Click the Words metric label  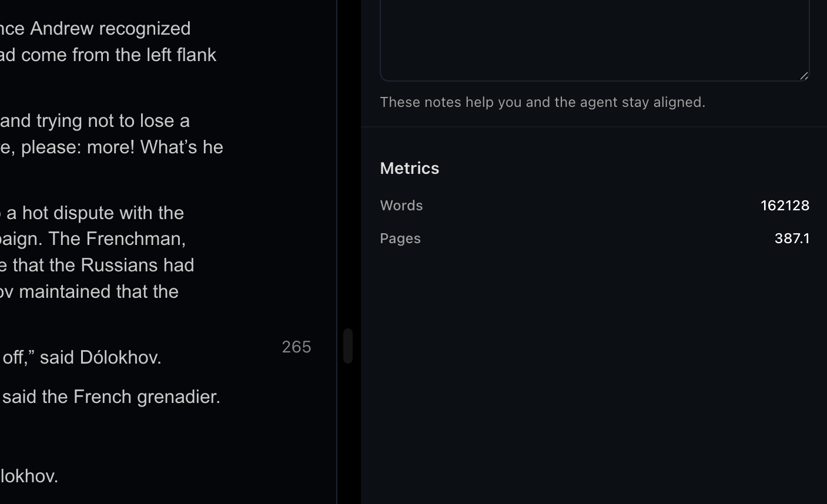(401, 206)
